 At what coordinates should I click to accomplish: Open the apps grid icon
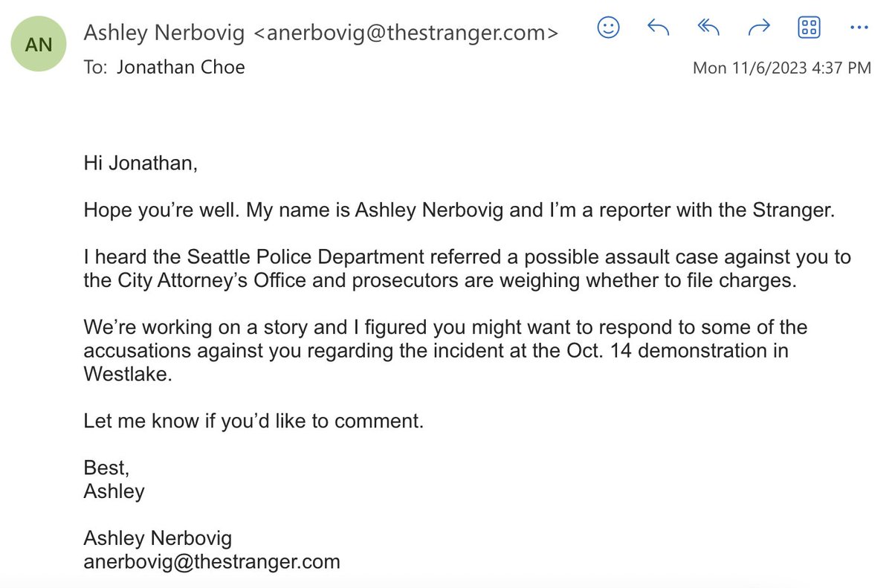[x=809, y=29]
